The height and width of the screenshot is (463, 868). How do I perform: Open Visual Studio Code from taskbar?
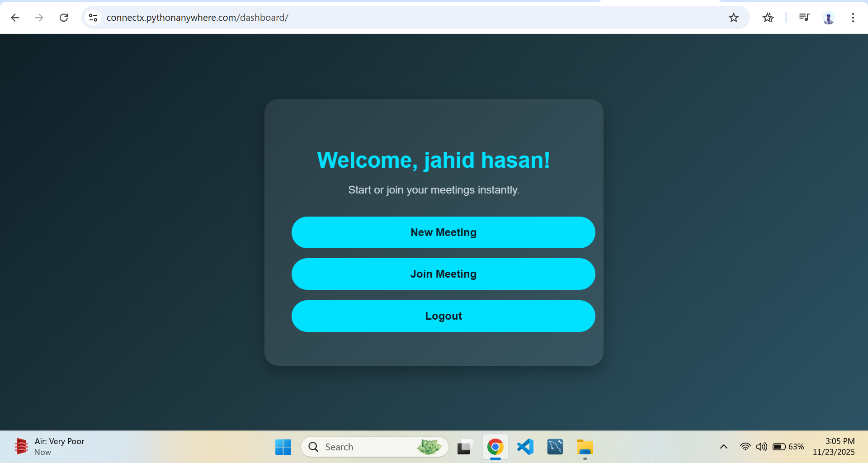pyautogui.click(x=525, y=447)
